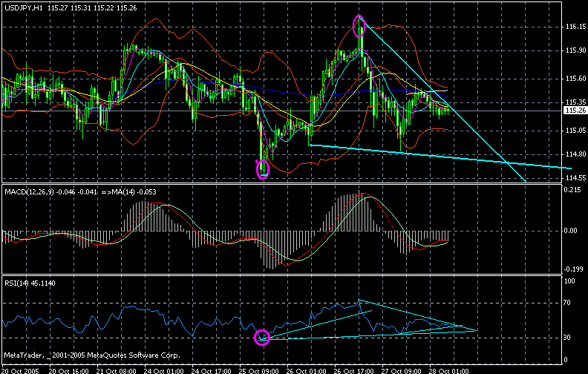Select the 114.80 price scale label

pos(575,154)
